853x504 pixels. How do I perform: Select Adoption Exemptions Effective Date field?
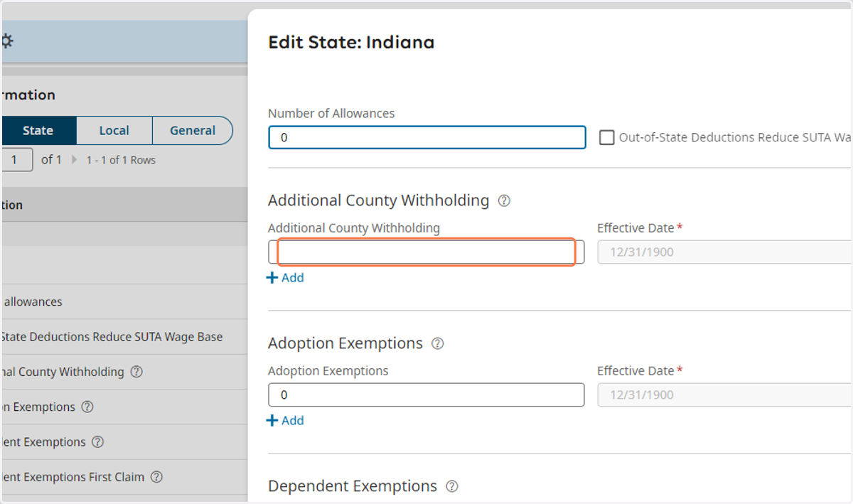724,395
